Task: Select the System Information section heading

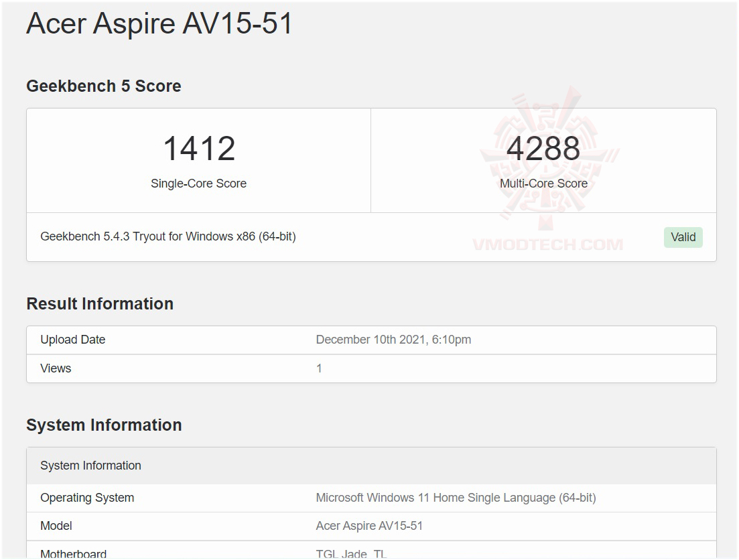Action: click(x=104, y=425)
